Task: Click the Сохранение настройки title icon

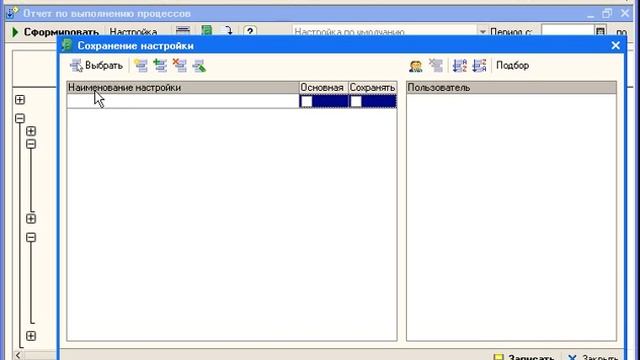Action: 67,45
